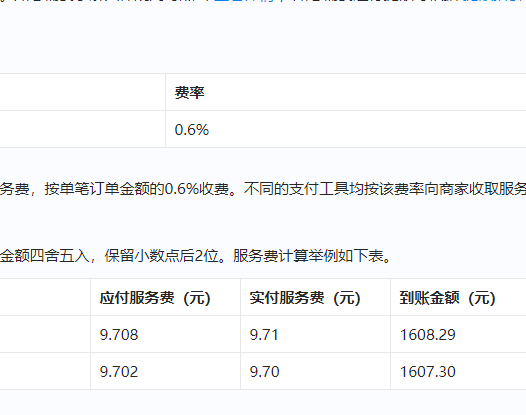This screenshot has height=415, width=526.
Task: Click the 实付服务费（元）column header
Action: (315, 298)
